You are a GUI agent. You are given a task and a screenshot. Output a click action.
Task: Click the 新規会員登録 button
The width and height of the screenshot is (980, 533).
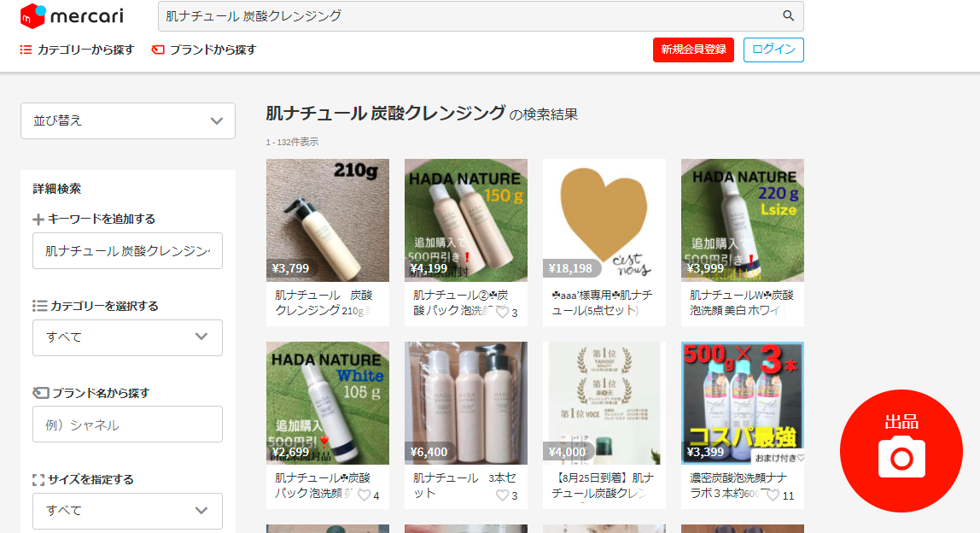(694, 50)
